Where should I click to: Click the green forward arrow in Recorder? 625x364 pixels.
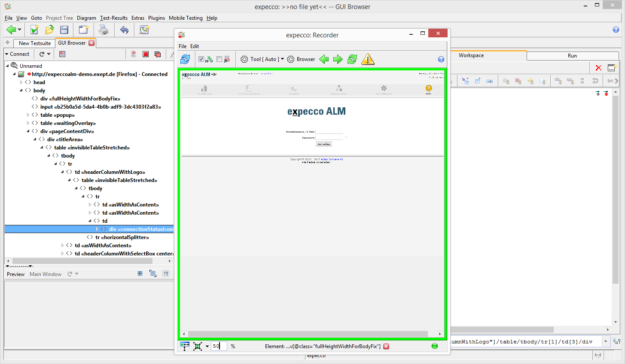(338, 59)
